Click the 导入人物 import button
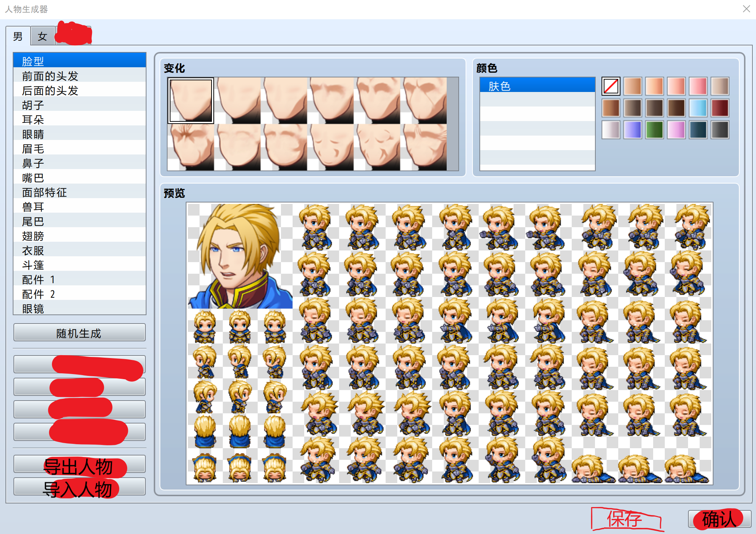The height and width of the screenshot is (534, 756). click(80, 487)
